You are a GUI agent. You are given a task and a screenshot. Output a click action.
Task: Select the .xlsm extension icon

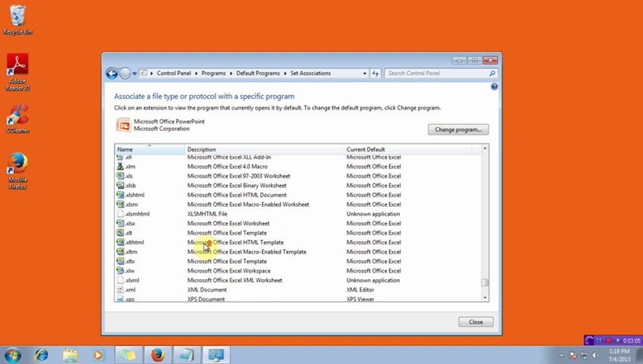120,204
